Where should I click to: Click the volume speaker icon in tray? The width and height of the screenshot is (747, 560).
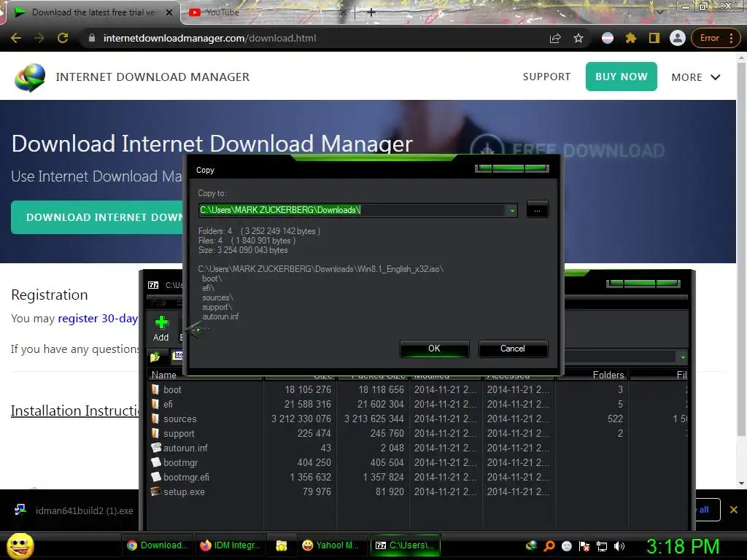coord(619,545)
